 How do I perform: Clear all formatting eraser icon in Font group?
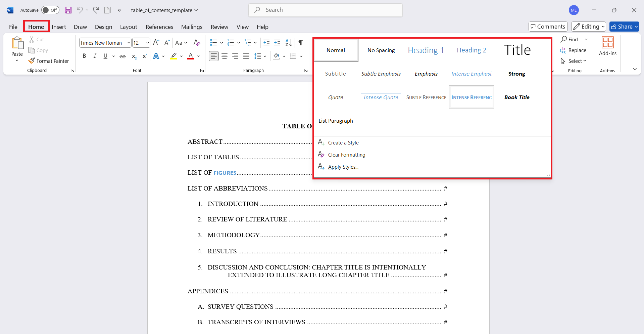tap(197, 43)
